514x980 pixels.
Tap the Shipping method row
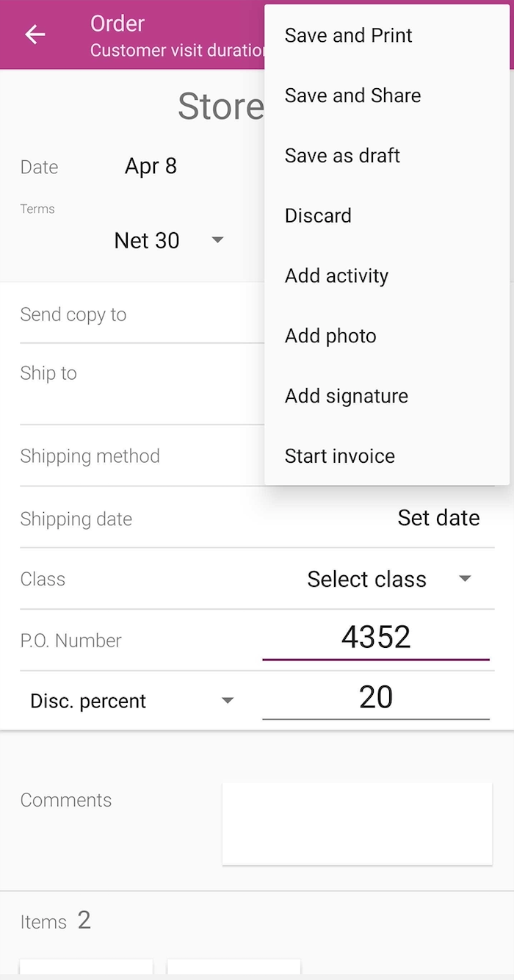click(140, 456)
